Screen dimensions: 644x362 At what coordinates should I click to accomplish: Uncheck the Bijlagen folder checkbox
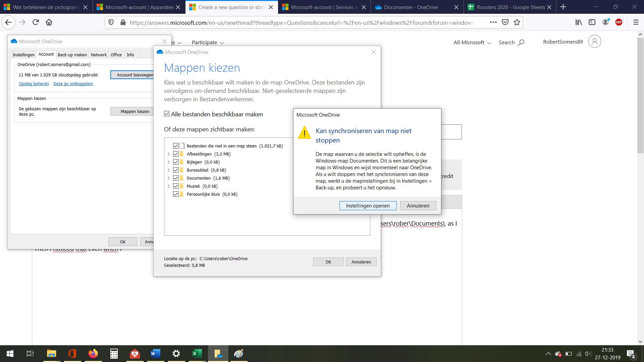pyautogui.click(x=176, y=162)
